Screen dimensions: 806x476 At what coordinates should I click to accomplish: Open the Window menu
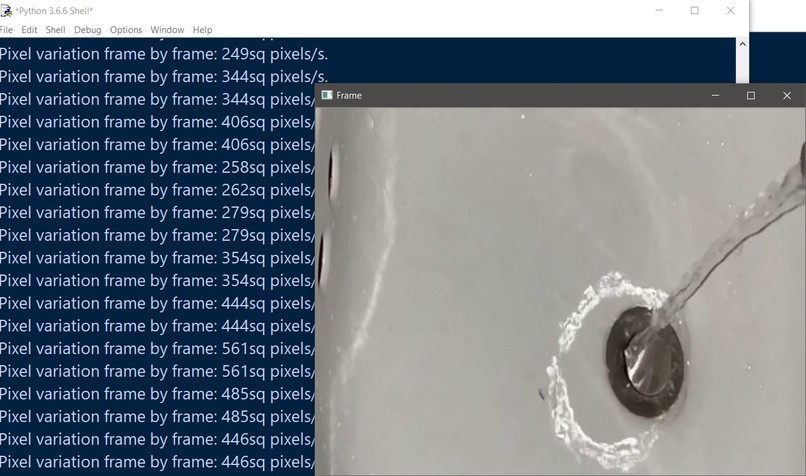pyautogui.click(x=167, y=30)
